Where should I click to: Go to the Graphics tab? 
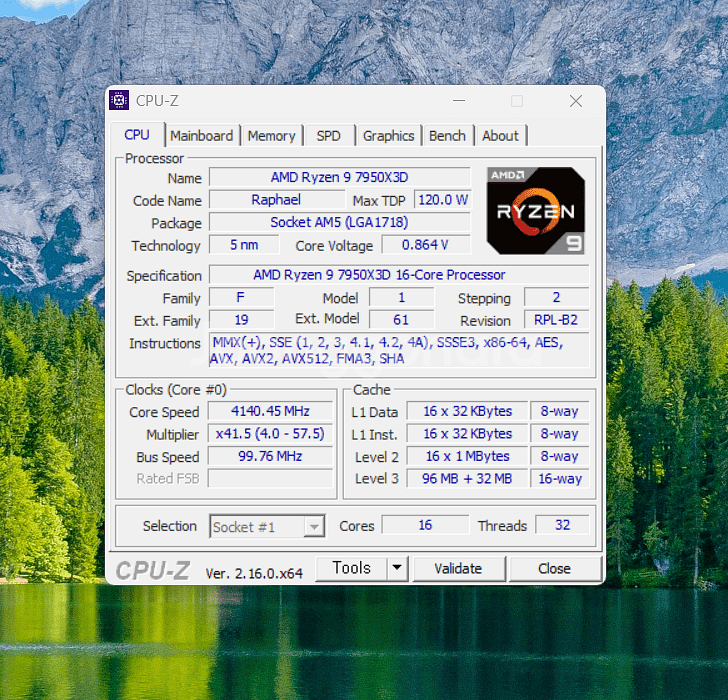coord(388,136)
